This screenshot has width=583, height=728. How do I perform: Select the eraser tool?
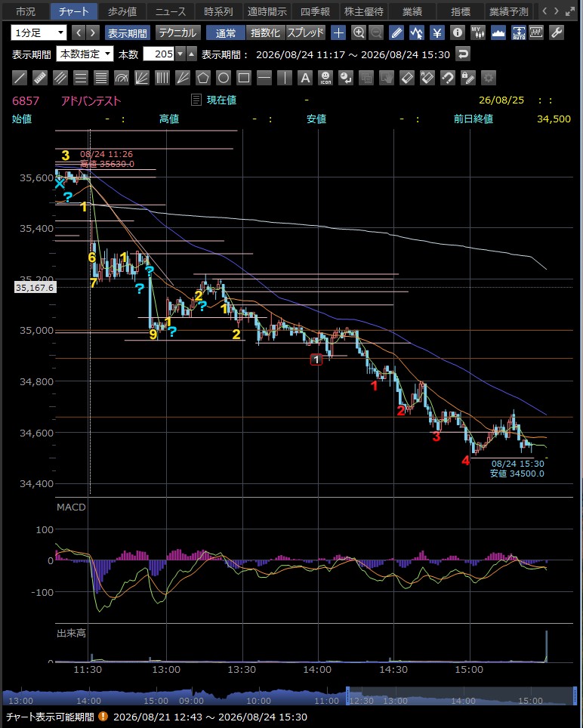tap(406, 78)
